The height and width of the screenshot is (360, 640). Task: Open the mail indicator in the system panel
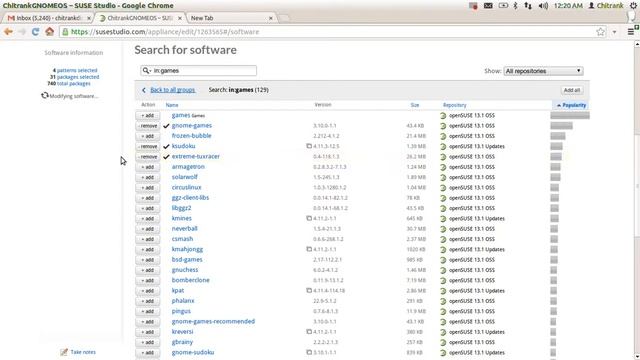[488, 6]
